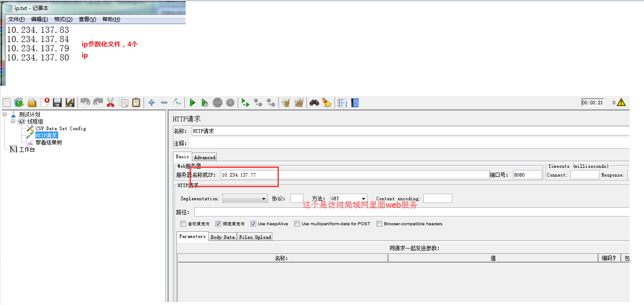This screenshot has height=305, width=644.
Task: Click the Save floppy disk icon
Action: click(x=57, y=103)
